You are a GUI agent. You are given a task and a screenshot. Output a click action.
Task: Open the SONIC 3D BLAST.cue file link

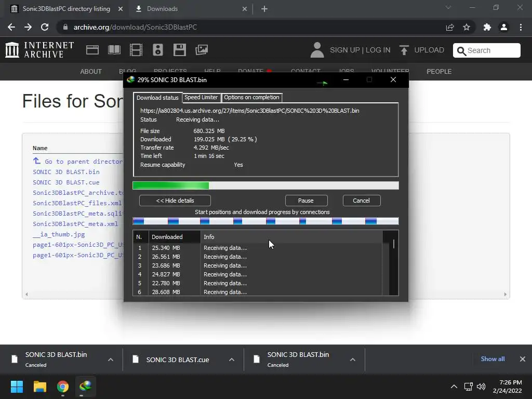click(66, 182)
